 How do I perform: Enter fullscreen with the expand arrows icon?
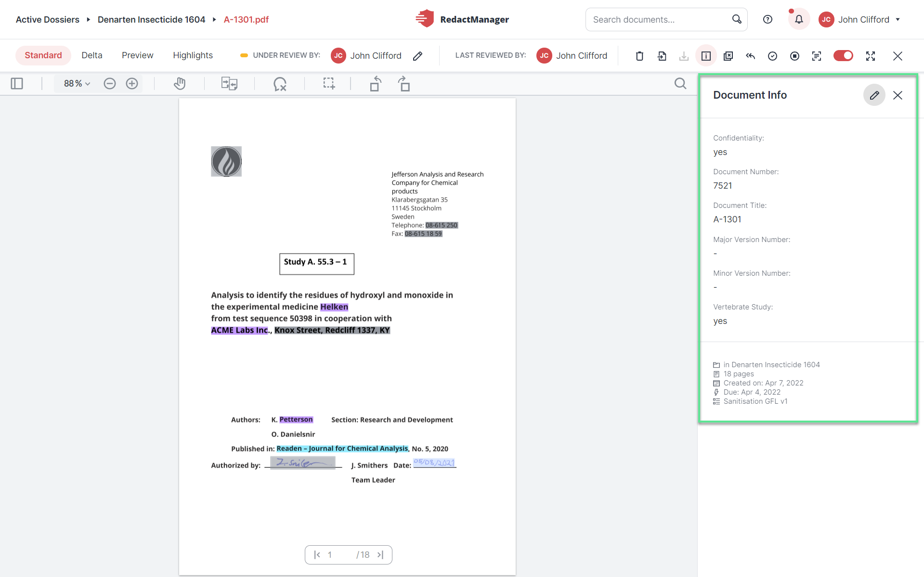pos(871,56)
